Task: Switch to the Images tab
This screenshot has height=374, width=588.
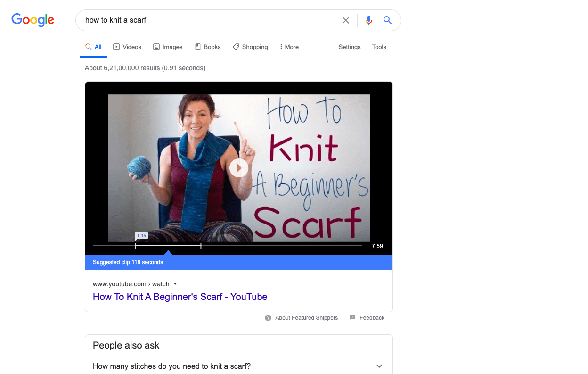Action: (168, 47)
